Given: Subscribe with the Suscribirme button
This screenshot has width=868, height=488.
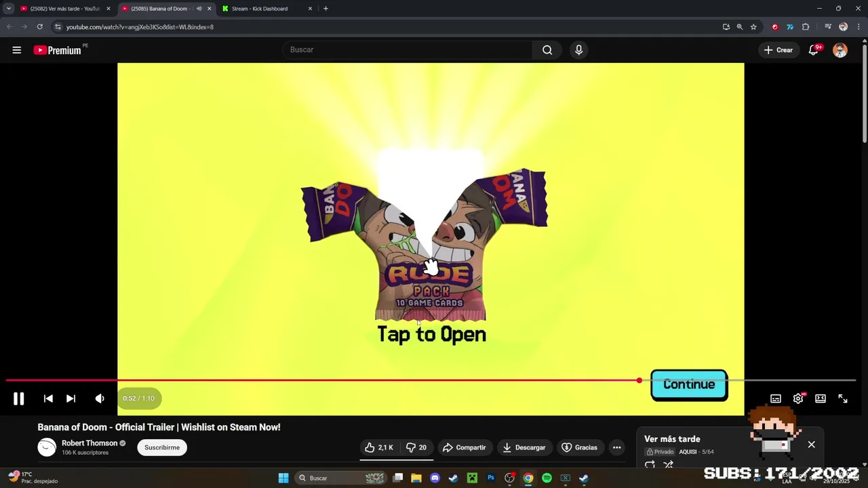Looking at the screenshot, I should (x=162, y=447).
